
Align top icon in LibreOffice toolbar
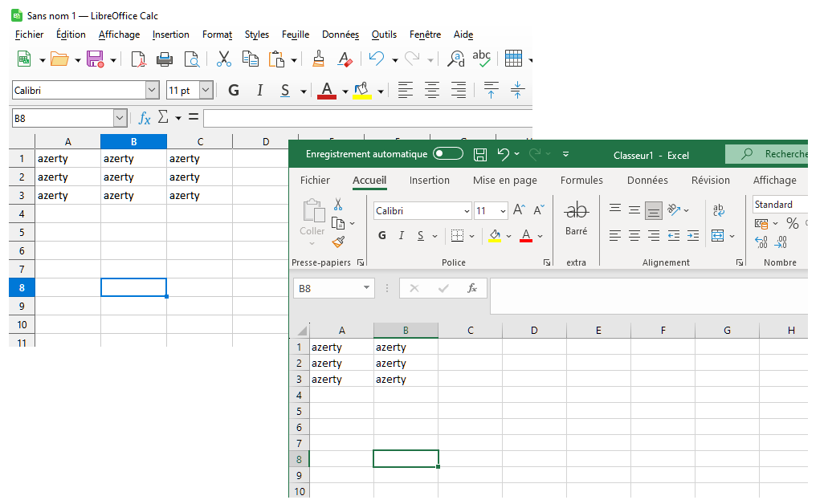pos(491,90)
